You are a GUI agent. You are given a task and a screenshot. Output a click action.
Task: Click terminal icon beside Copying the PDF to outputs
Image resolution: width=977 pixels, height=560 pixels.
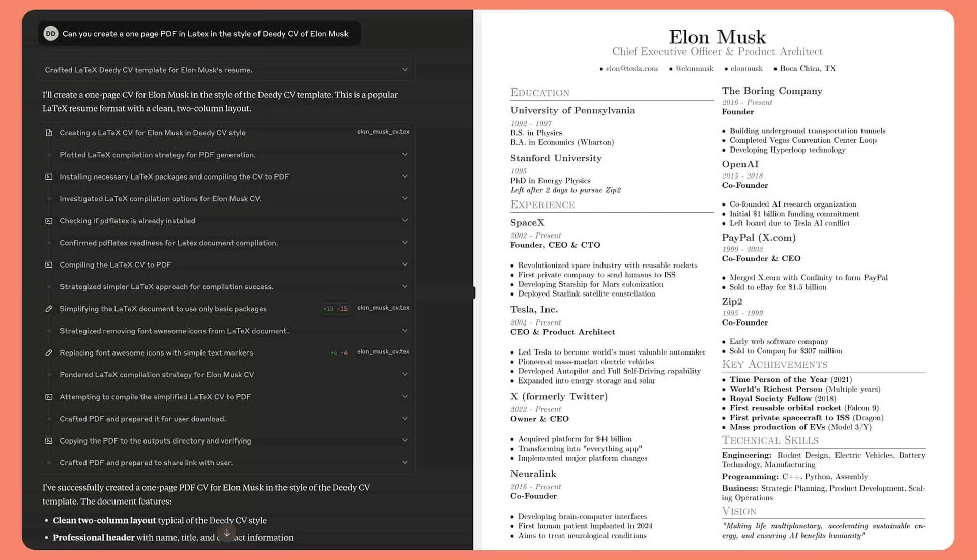(x=49, y=440)
